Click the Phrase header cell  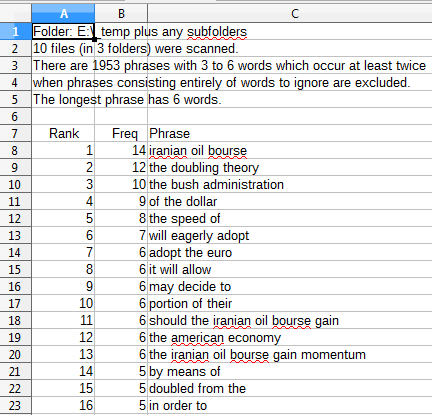coord(290,133)
